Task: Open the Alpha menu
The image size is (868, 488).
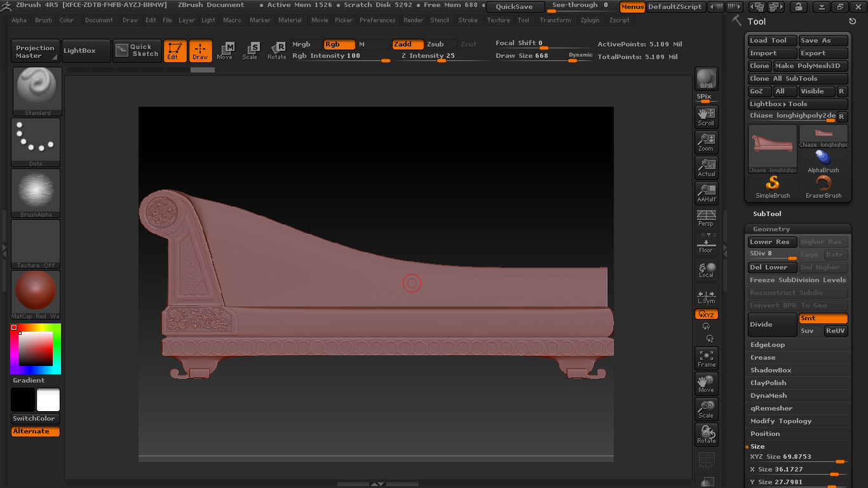Action: tap(19, 20)
